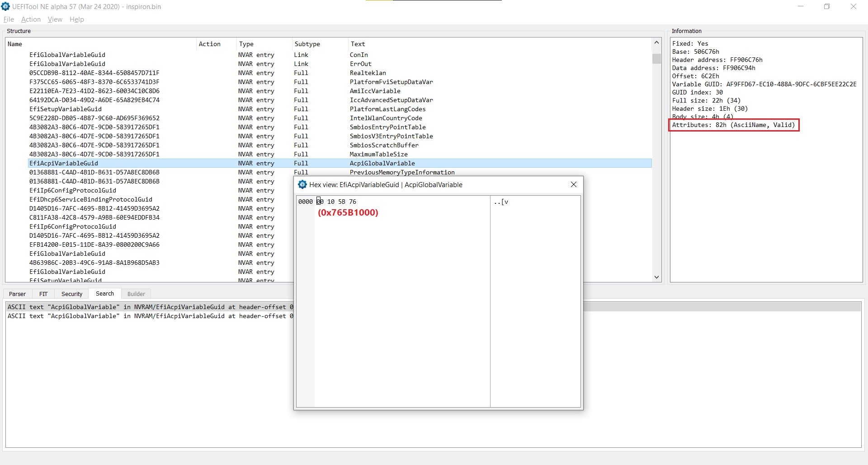Click the Name column header
The image size is (868, 465).
click(x=15, y=44)
